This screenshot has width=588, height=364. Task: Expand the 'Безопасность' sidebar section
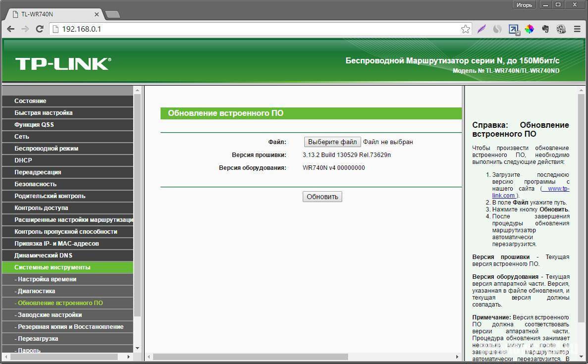point(35,184)
